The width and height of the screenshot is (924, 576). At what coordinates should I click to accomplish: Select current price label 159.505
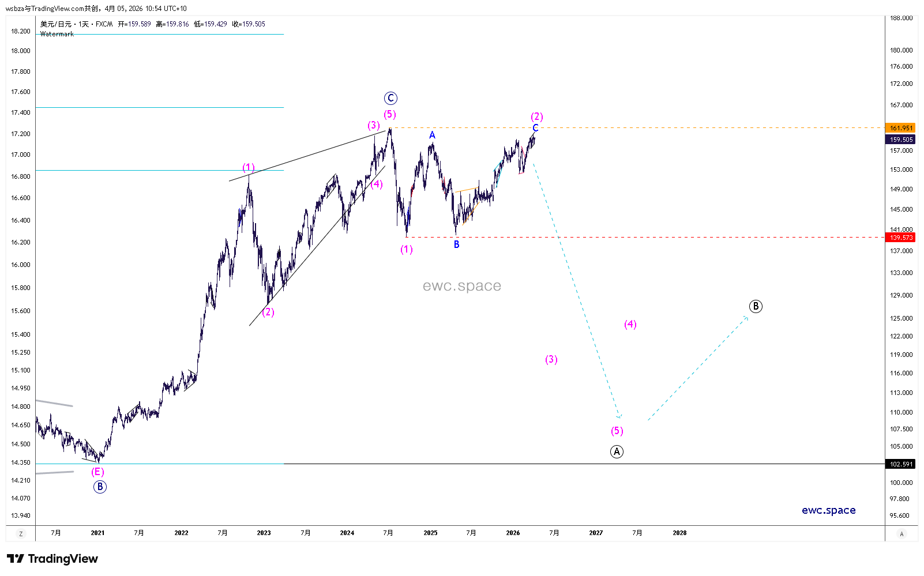pyautogui.click(x=901, y=140)
